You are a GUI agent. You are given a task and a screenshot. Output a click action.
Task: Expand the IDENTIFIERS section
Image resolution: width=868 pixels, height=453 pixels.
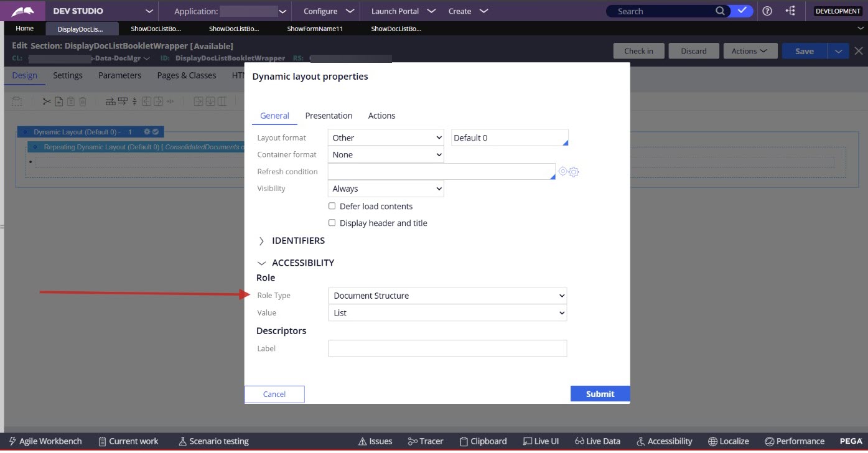pyautogui.click(x=292, y=241)
